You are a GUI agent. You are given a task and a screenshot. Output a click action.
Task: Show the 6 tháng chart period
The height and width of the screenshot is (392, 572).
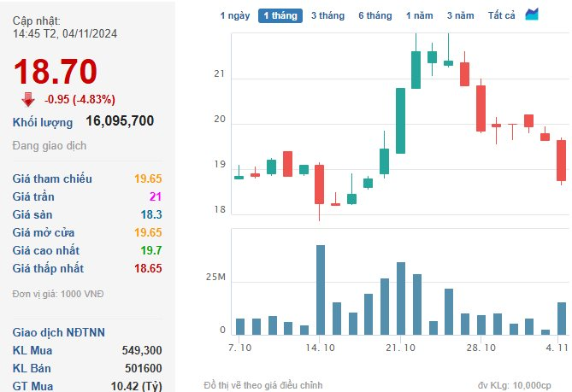pyautogui.click(x=375, y=15)
